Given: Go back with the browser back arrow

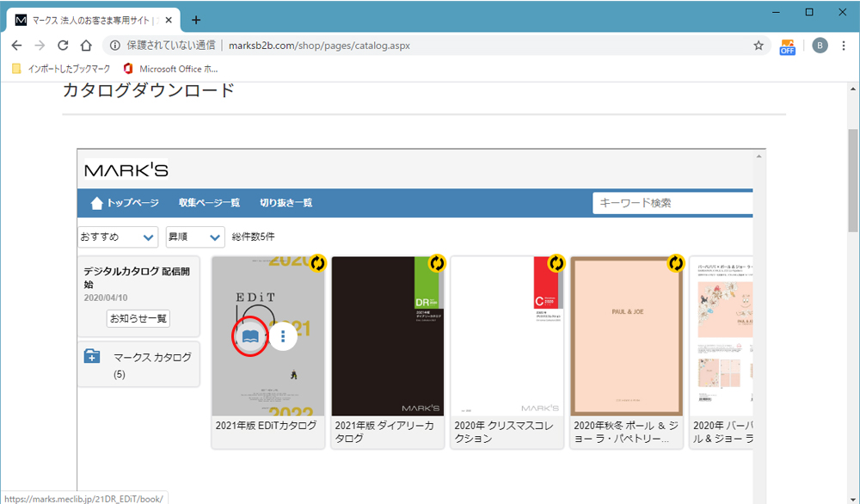Looking at the screenshot, I should 17,46.
